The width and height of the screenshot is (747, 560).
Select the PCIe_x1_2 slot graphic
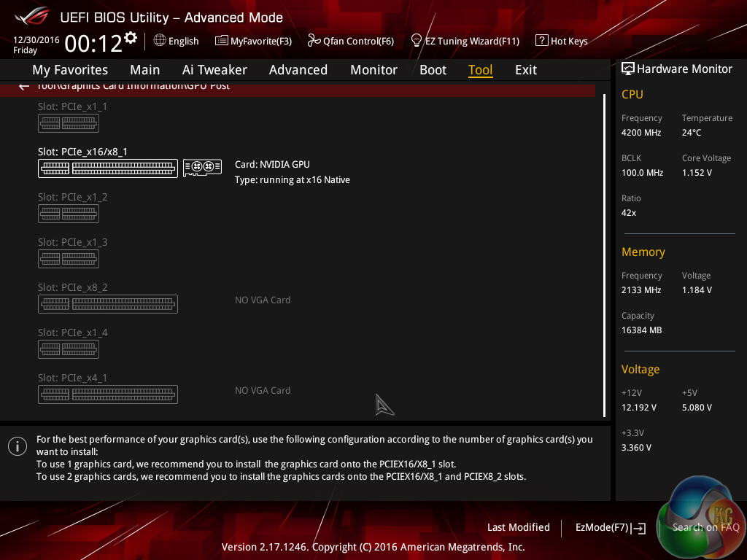[69, 214]
